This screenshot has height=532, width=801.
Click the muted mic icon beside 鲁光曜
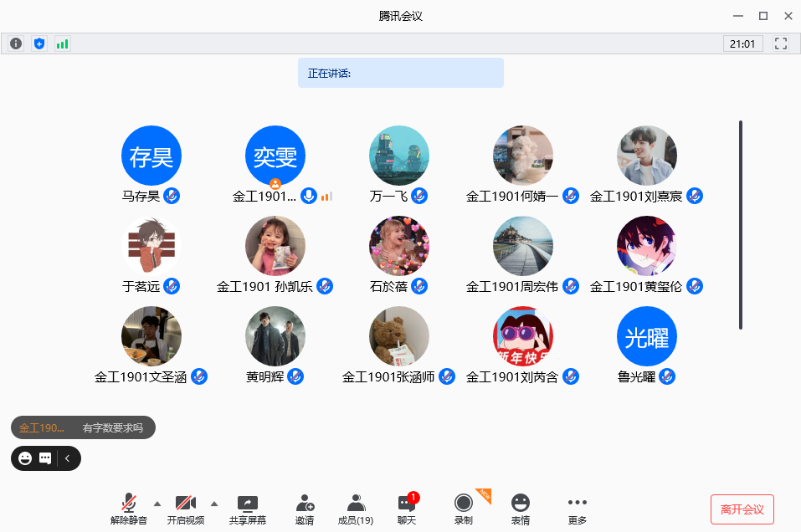click(x=667, y=376)
